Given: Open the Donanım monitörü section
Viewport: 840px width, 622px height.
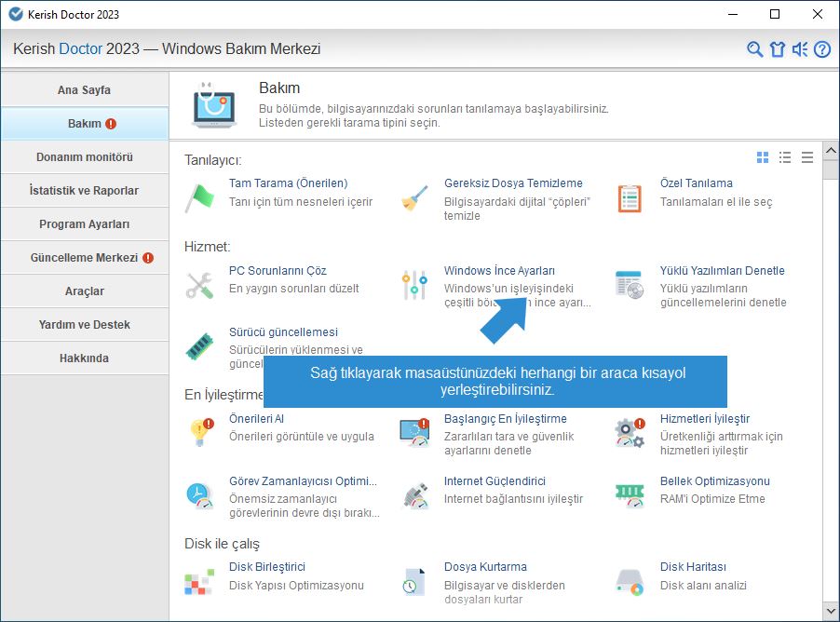Looking at the screenshot, I should pyautogui.click(x=85, y=157).
